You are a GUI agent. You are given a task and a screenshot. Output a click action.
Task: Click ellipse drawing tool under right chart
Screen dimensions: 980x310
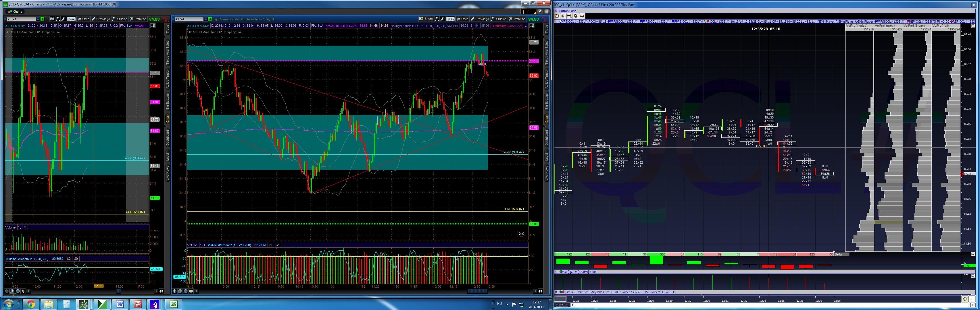pyautogui.click(x=191, y=291)
